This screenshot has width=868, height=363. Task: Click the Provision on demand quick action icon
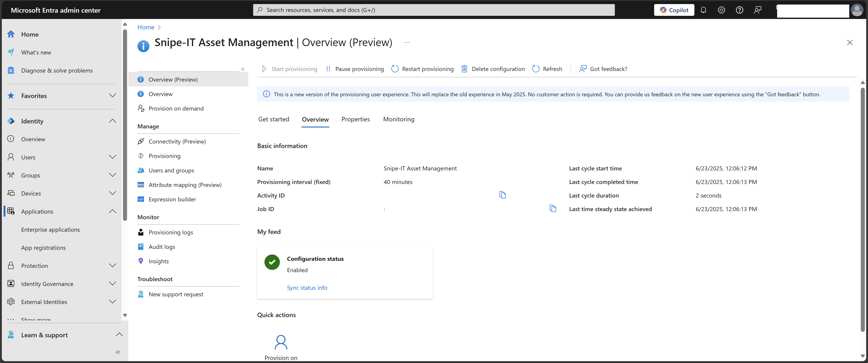tap(281, 342)
